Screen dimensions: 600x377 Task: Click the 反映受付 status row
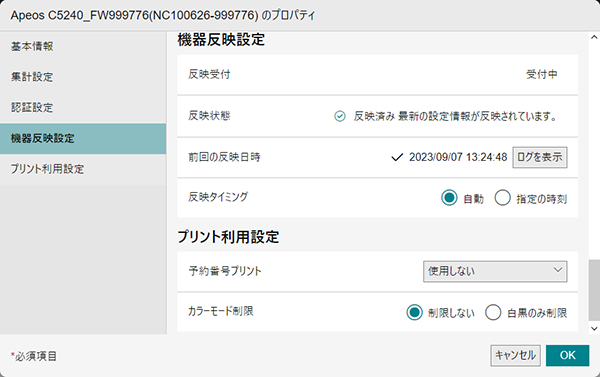pos(377,75)
